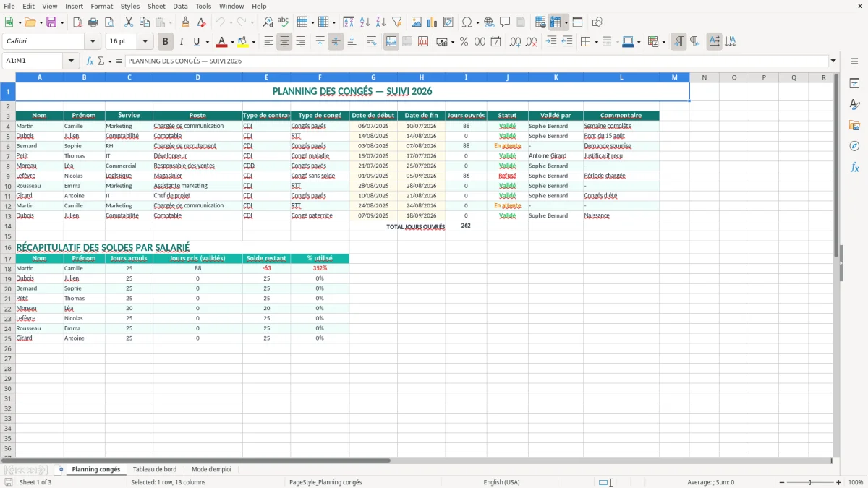
Task: Select column D header
Action: pos(197,77)
